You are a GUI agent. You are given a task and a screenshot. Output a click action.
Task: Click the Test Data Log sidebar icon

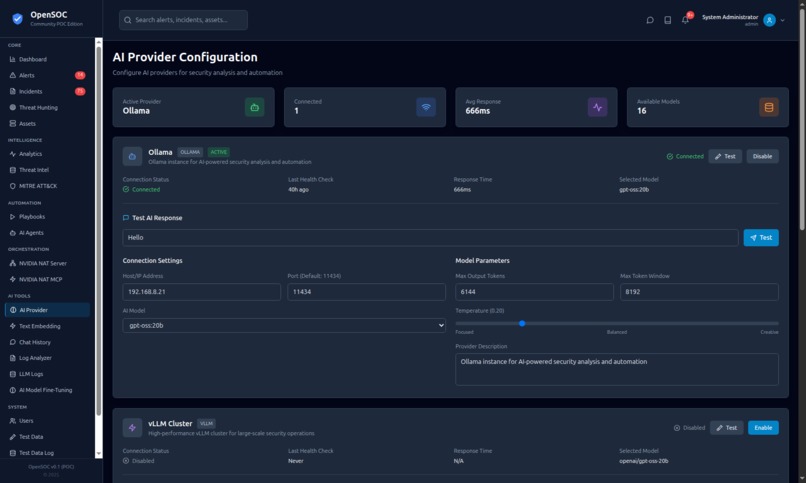click(13, 453)
